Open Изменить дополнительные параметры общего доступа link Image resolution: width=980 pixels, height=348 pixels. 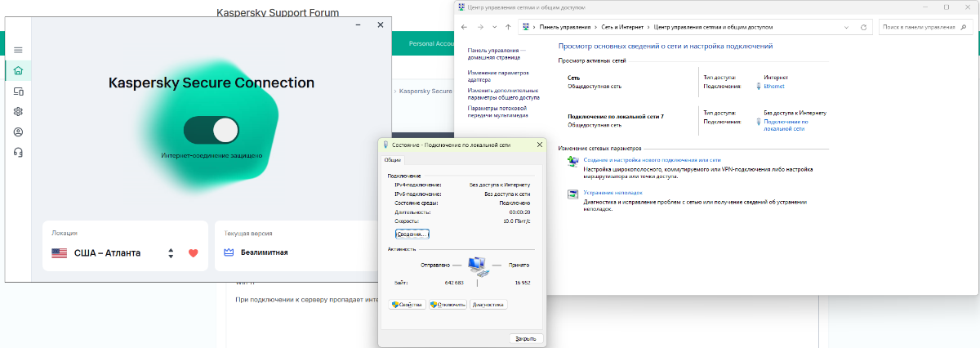(x=503, y=94)
